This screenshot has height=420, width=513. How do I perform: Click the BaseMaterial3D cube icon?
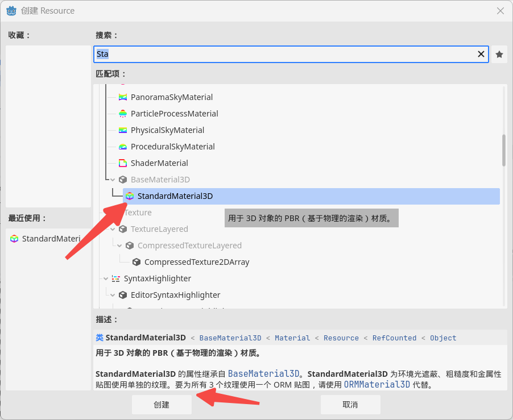(123, 180)
